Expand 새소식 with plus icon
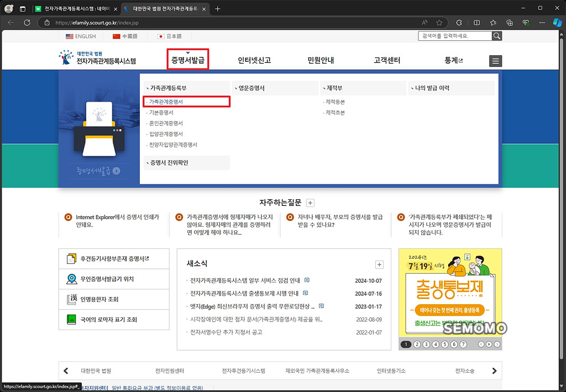 click(379, 264)
